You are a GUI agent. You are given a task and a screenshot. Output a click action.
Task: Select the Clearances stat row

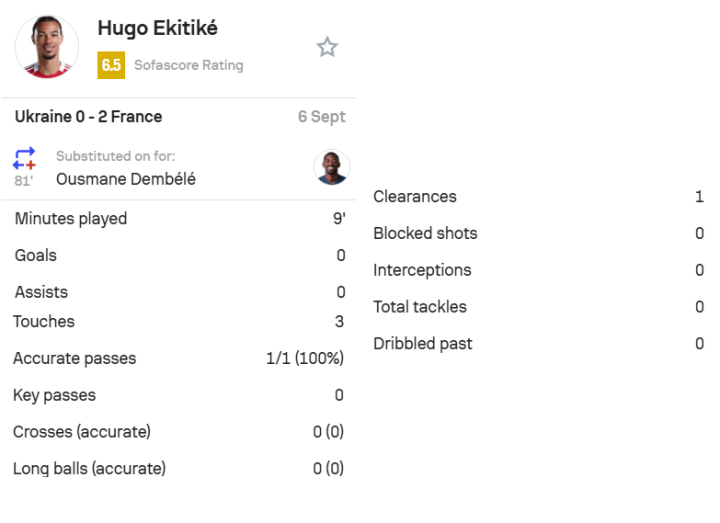point(538,197)
